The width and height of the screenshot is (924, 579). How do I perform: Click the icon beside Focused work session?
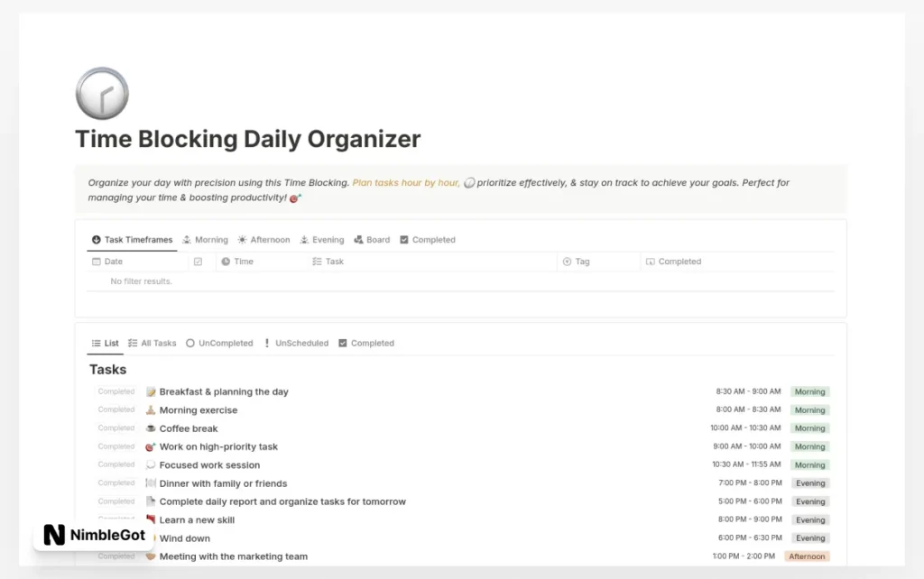tap(151, 464)
